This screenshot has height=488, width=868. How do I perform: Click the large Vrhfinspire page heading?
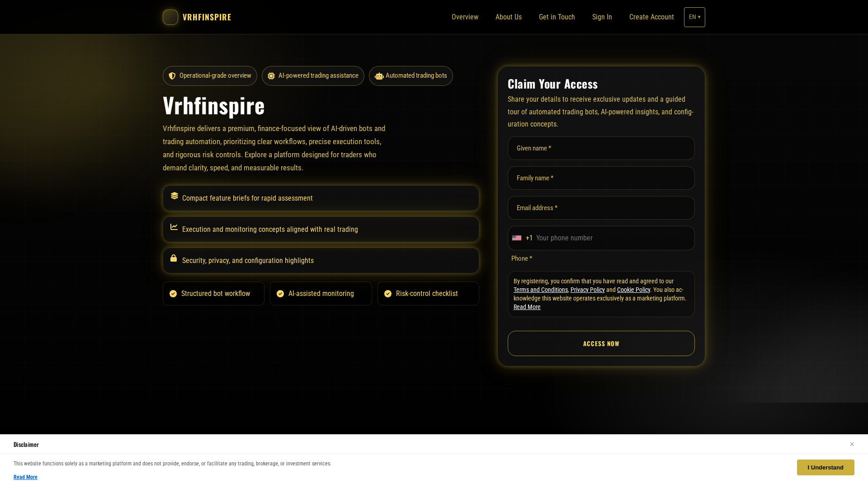click(x=214, y=105)
